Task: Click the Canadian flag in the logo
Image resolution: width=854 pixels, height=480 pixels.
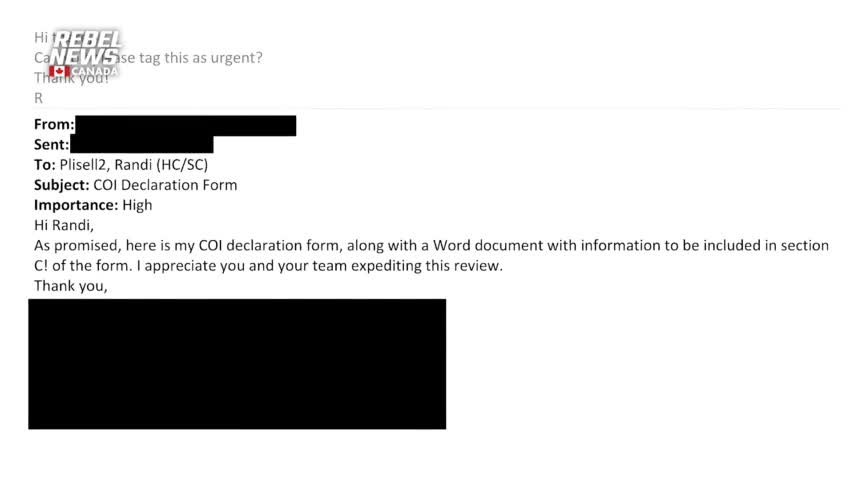Action: point(59,71)
